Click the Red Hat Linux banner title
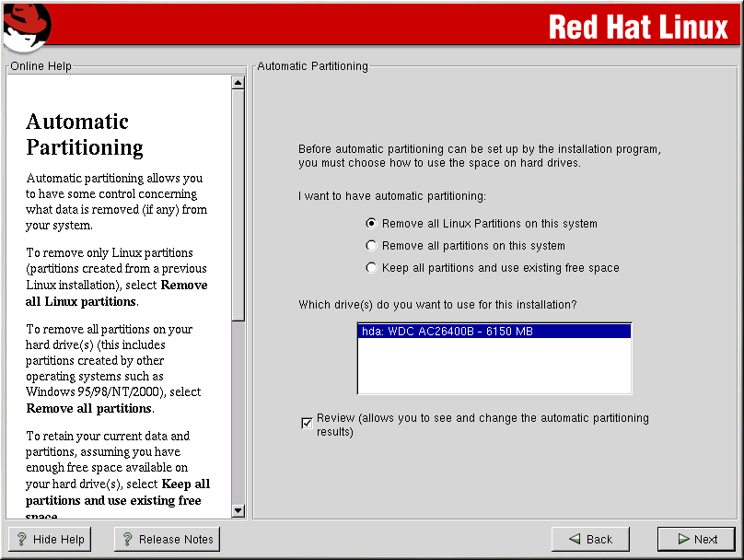 click(x=637, y=27)
